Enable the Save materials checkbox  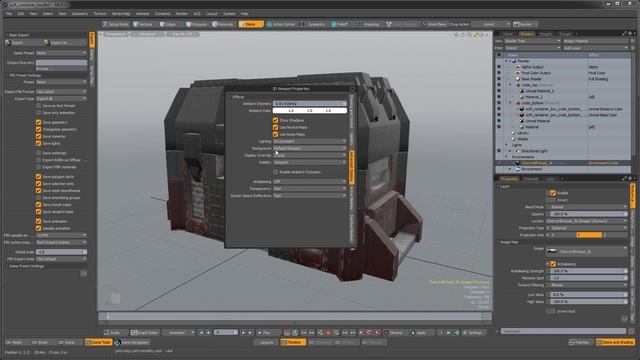38,153
